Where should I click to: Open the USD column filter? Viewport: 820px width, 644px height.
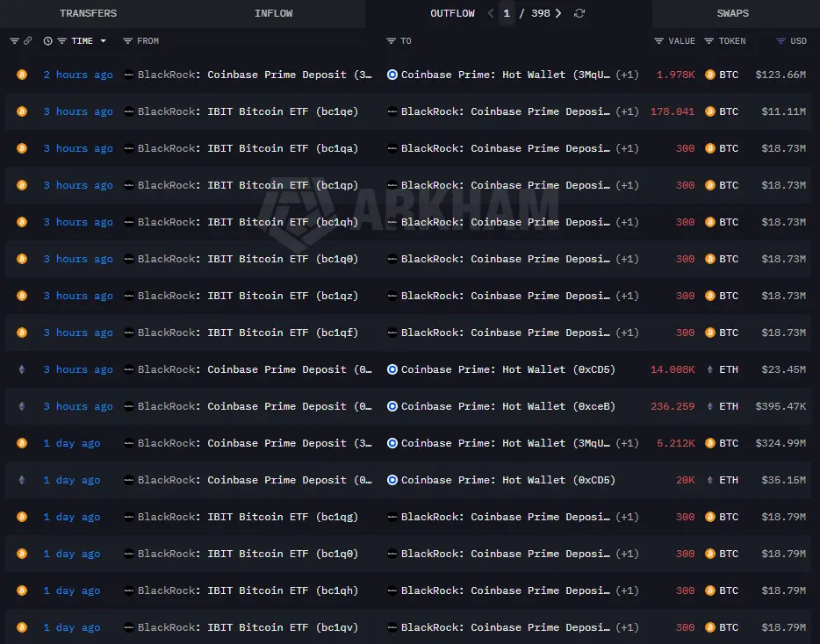pos(780,40)
